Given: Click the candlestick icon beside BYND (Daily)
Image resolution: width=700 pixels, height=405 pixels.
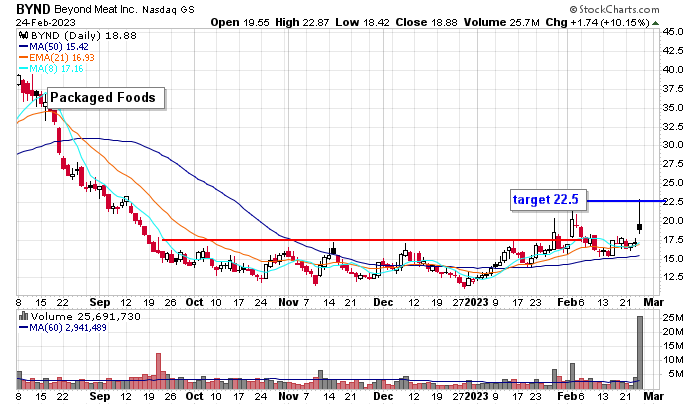Looking at the screenshot, I should [x=24, y=36].
